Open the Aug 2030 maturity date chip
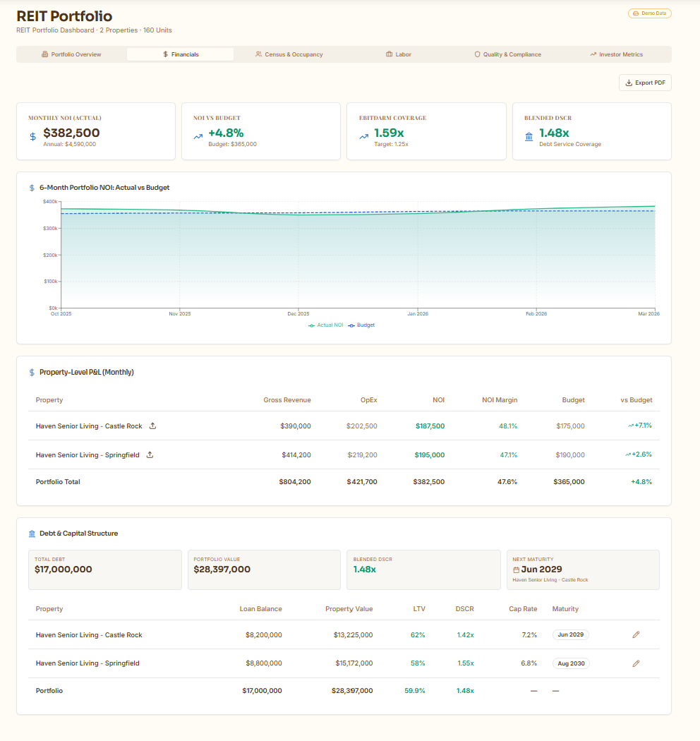Screen dimensions: 700x741 tap(571, 663)
